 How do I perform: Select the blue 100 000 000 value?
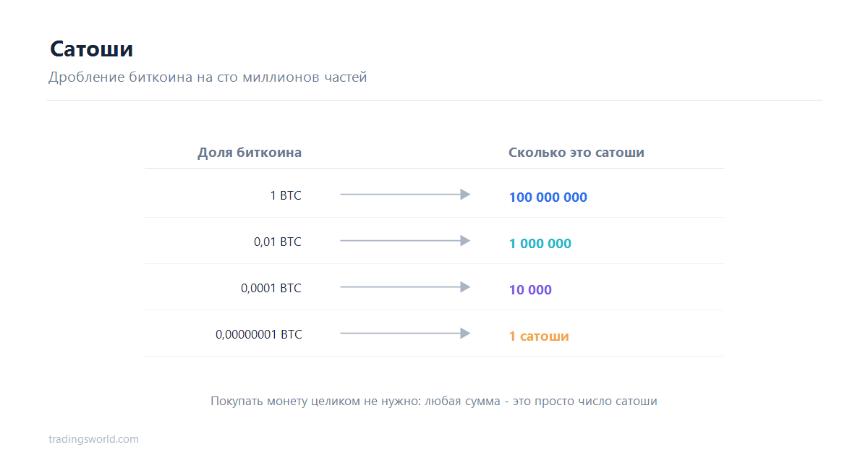(x=548, y=197)
